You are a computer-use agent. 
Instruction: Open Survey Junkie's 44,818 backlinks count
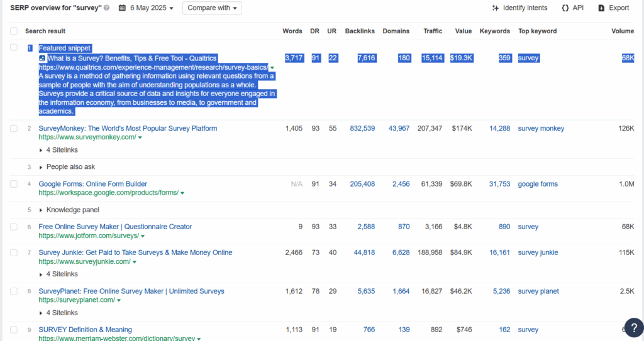point(364,252)
